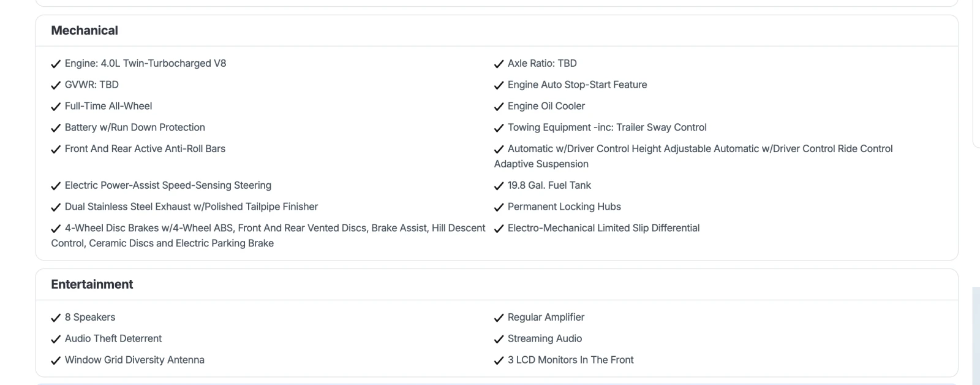Click checkmark next to Regular Amplifier
This screenshot has width=980, height=385.
pyautogui.click(x=499, y=318)
